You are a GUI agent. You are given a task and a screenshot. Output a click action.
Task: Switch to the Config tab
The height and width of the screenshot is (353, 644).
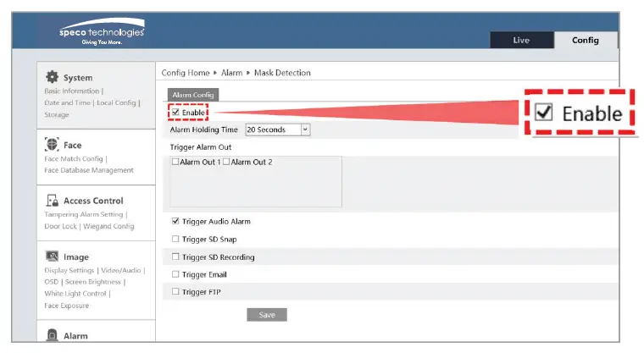tap(586, 41)
